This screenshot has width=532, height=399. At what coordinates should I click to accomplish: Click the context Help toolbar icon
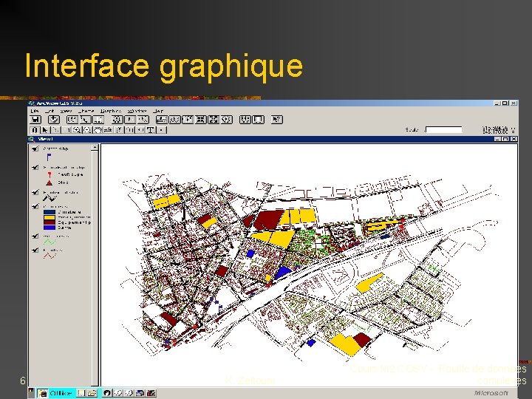tap(277, 120)
